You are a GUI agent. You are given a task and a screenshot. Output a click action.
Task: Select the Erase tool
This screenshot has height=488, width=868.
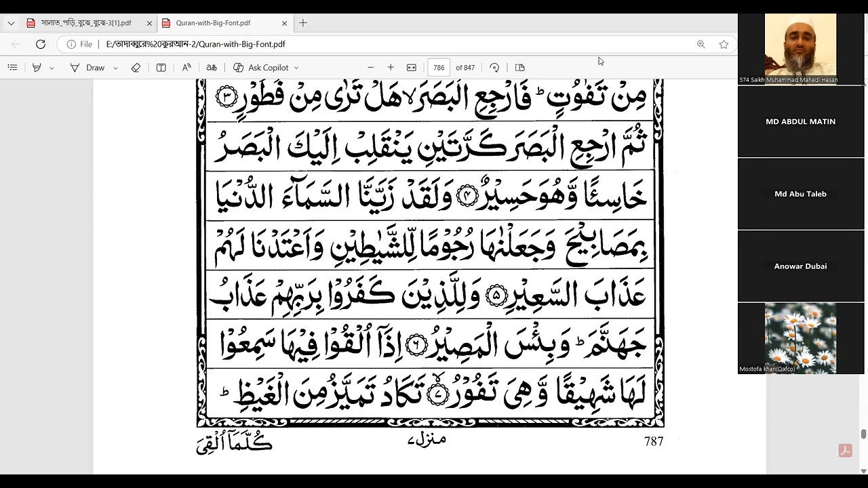(136, 68)
